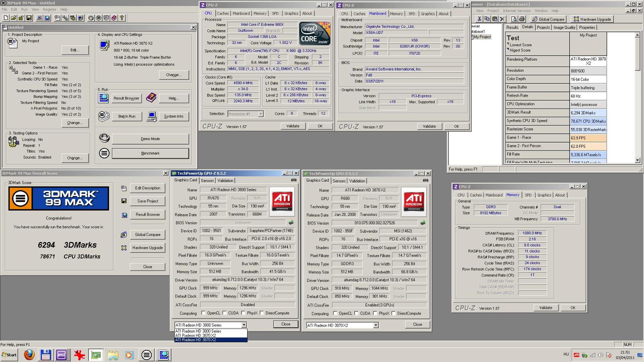Open Image Quality tab in Result Browser

pos(564,27)
